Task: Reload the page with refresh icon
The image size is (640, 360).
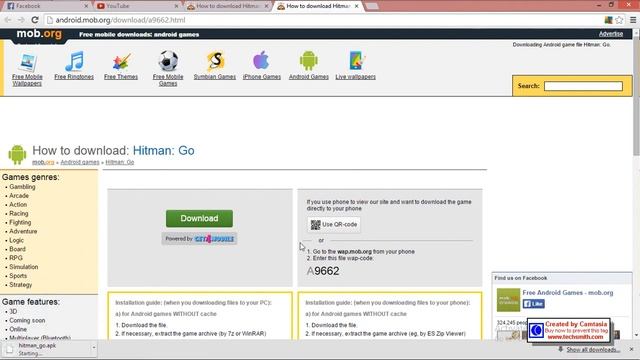Action: point(35,20)
